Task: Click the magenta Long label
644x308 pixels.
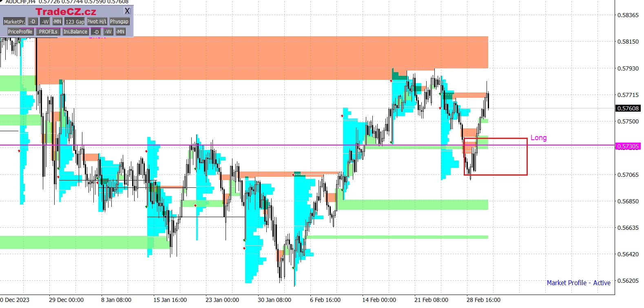Action: click(538, 138)
